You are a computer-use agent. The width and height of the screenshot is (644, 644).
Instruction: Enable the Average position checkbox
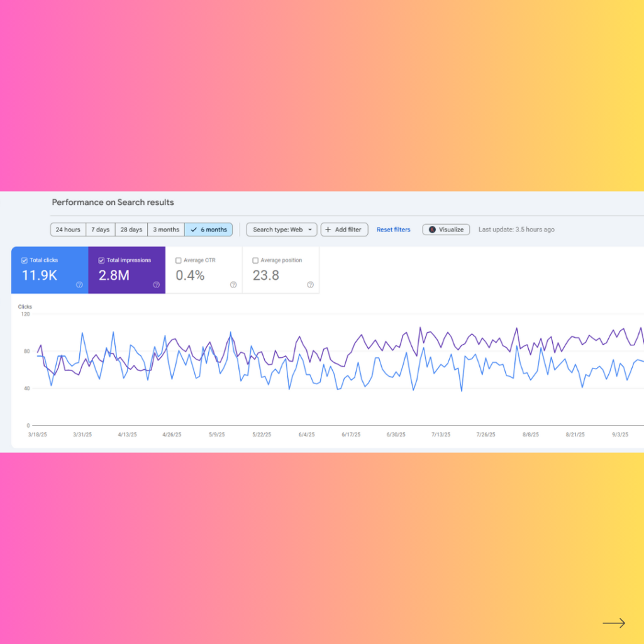click(255, 260)
